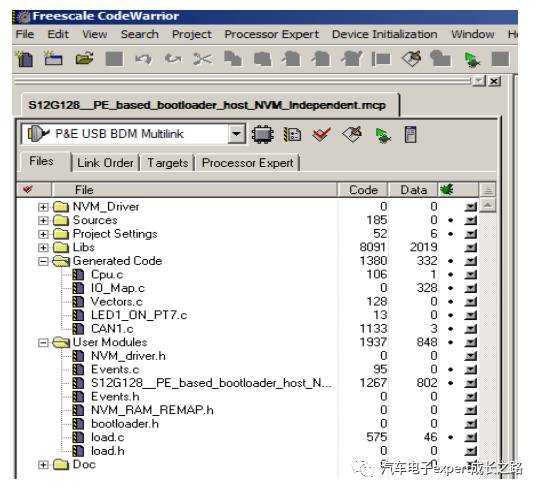This screenshot has height=492, width=539.
Task: Select the bootloader.h file
Action: coord(125,424)
